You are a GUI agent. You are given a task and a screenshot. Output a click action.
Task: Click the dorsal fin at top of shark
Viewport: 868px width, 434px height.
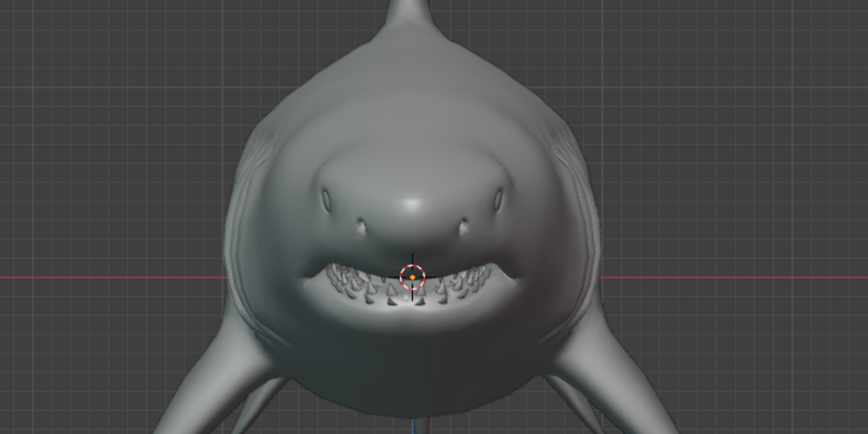[412, 13]
